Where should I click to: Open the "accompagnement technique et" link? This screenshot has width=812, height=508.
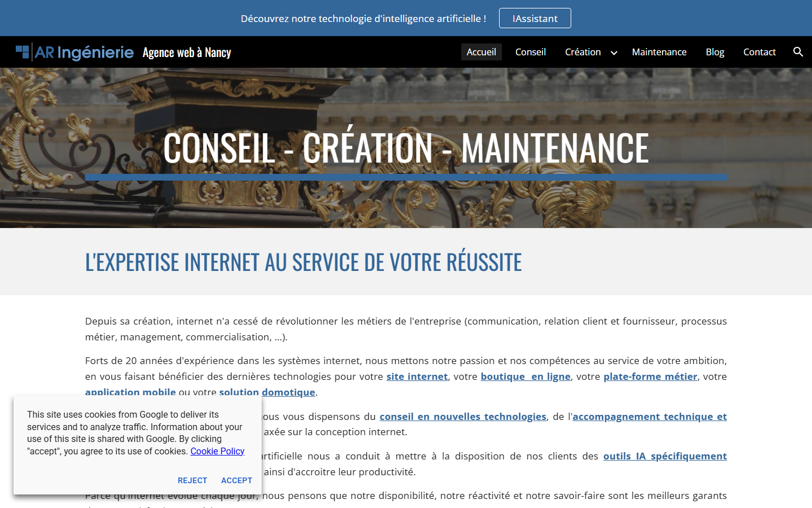tap(650, 417)
